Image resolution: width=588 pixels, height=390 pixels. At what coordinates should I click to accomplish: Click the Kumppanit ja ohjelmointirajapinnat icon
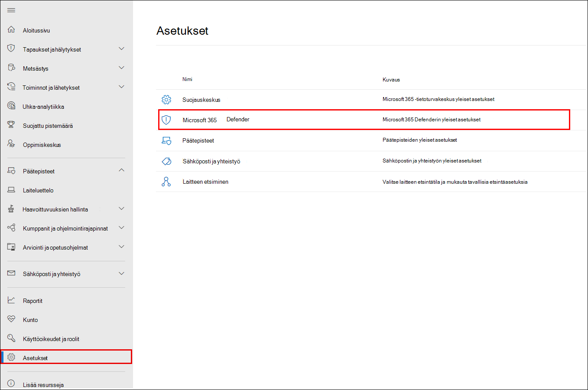coord(11,227)
